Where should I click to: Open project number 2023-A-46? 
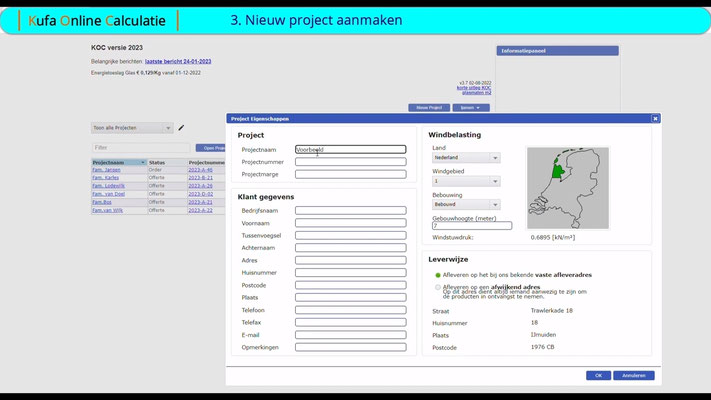click(x=200, y=170)
